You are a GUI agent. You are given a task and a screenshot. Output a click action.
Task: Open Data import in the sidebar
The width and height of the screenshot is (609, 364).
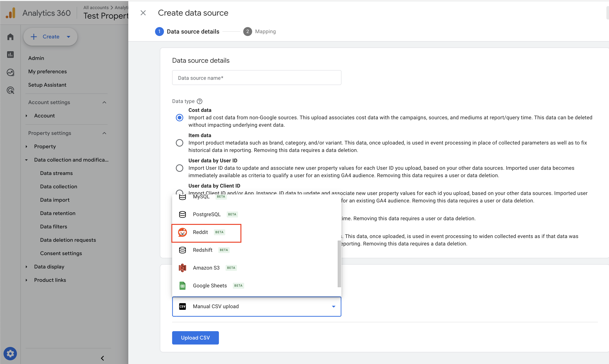tap(55, 200)
